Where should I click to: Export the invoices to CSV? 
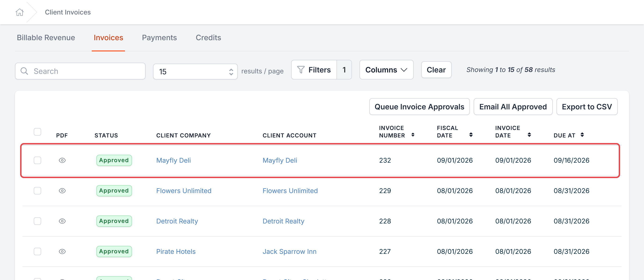(x=587, y=107)
